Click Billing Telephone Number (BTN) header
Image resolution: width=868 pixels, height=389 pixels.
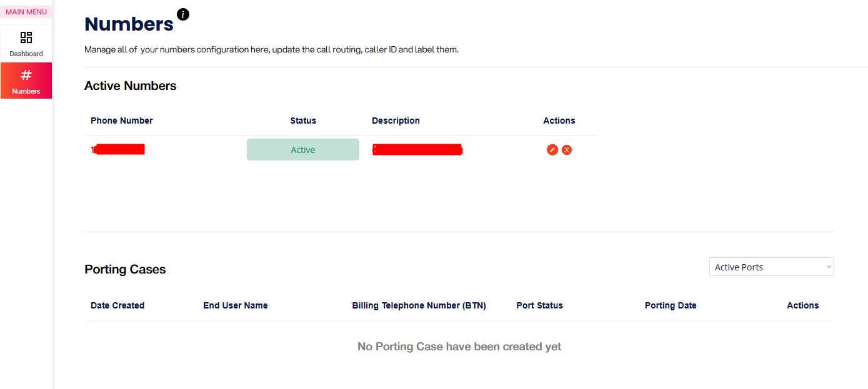[x=419, y=305]
